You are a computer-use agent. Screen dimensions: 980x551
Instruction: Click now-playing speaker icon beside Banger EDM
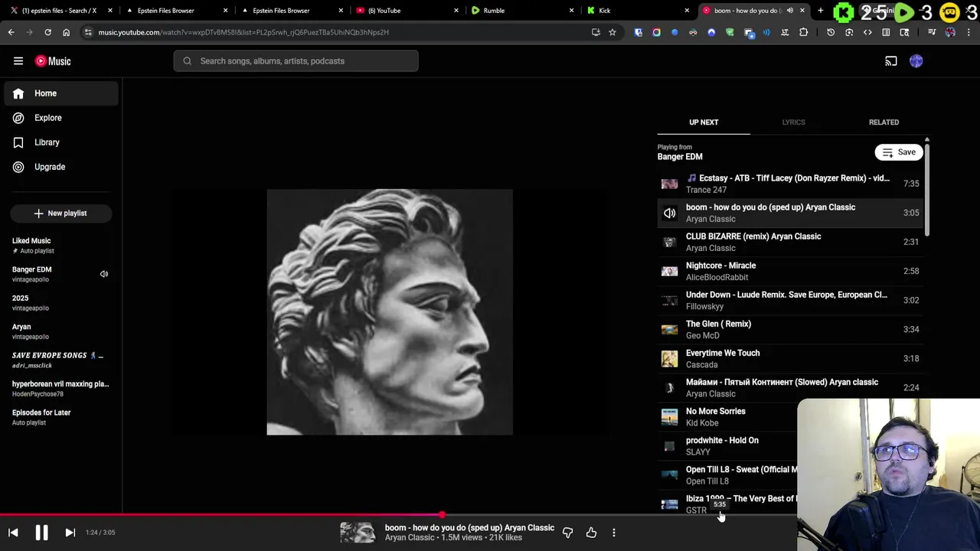click(104, 274)
